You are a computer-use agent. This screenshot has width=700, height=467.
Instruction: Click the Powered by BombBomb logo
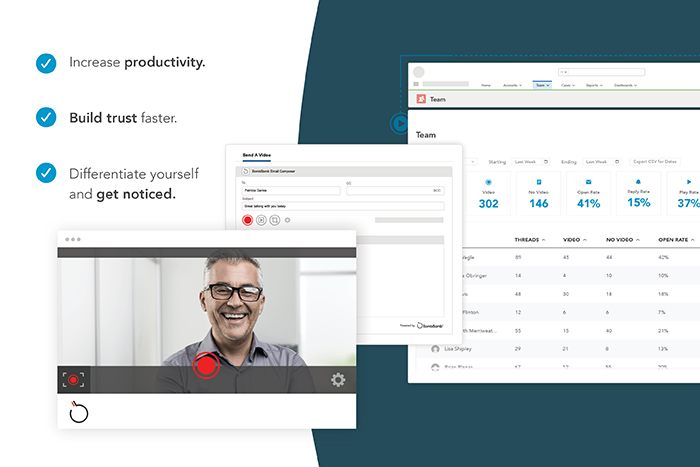point(421,325)
